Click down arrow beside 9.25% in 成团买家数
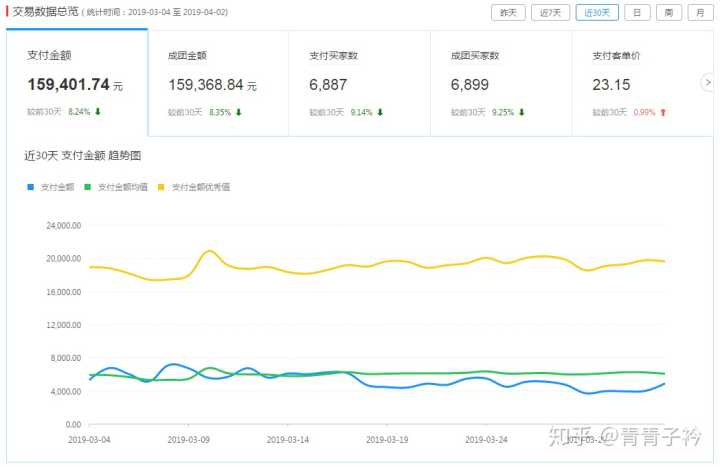 [521, 112]
